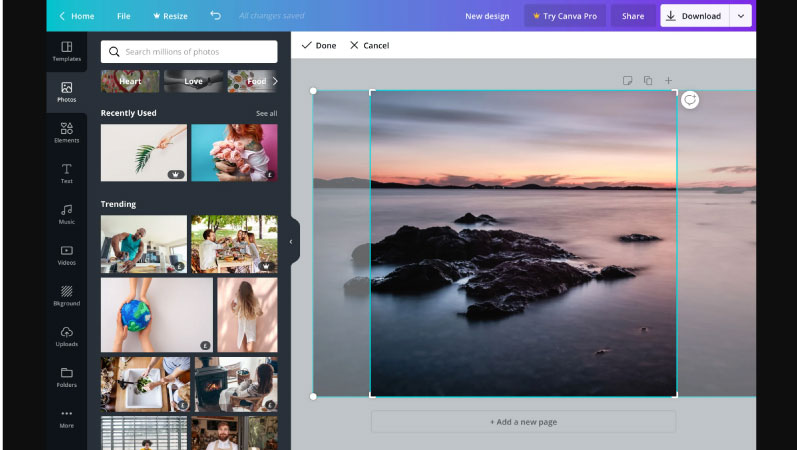Select the washing vegetables sink photo

145,384
